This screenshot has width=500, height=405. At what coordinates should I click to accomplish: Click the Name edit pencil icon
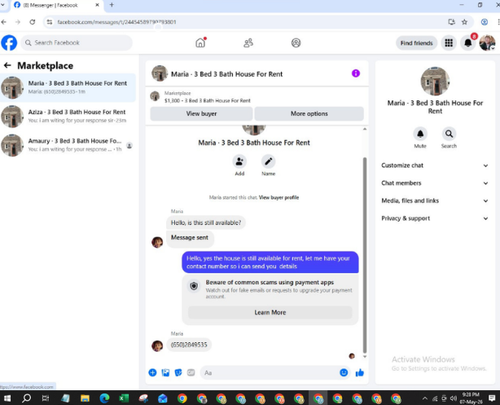click(268, 162)
